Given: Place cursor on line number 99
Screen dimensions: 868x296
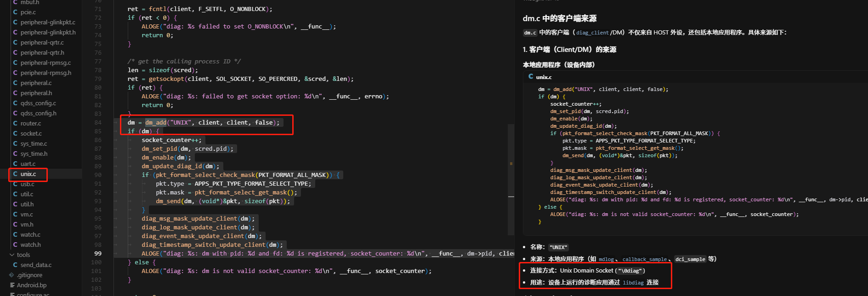Looking at the screenshot, I should [x=98, y=253].
